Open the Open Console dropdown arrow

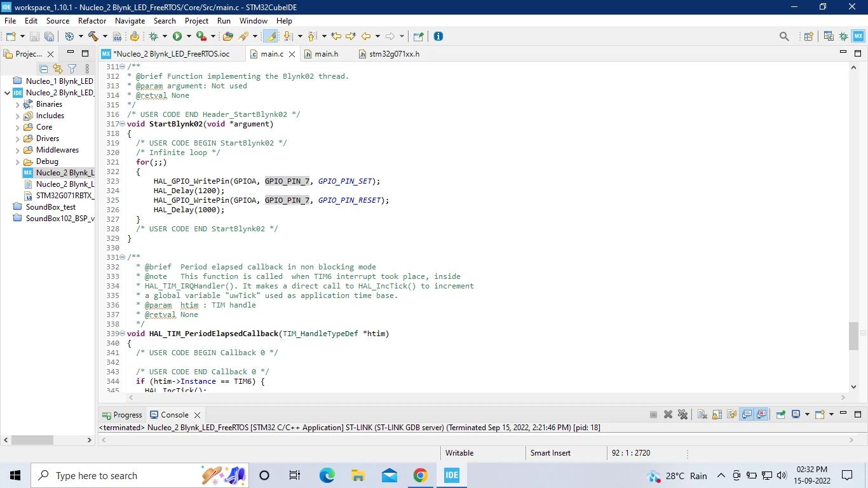pos(831,414)
